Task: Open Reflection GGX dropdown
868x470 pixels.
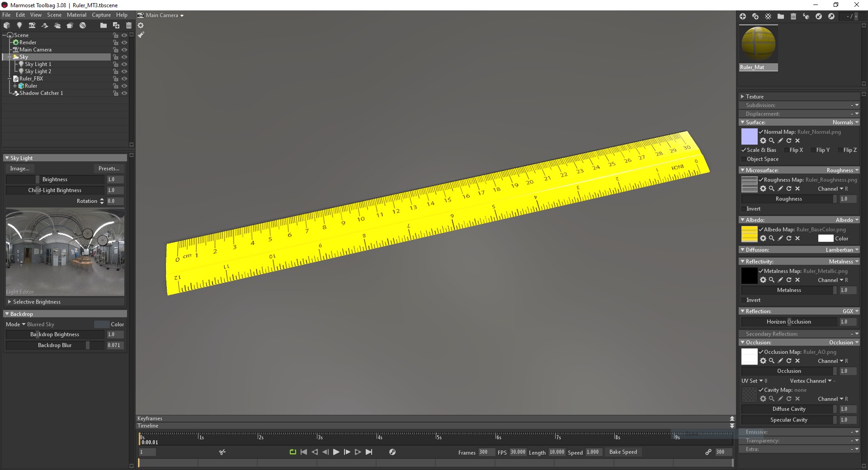Action: (x=850, y=311)
